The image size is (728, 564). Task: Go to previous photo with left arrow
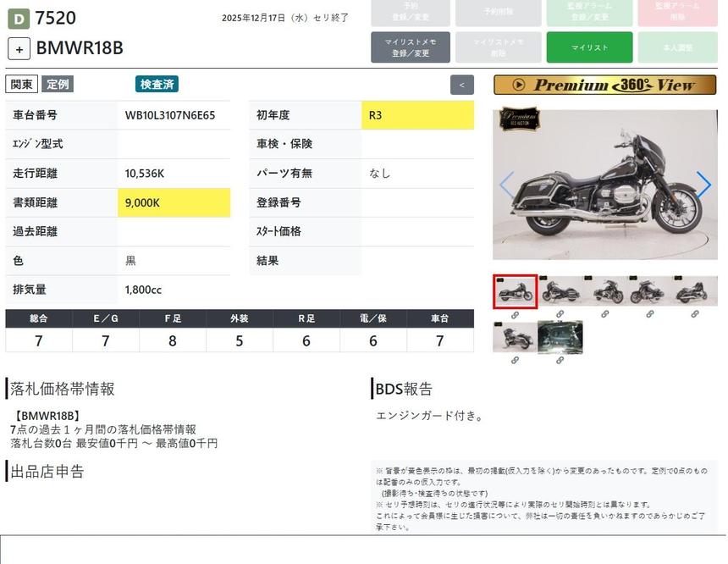(x=506, y=185)
